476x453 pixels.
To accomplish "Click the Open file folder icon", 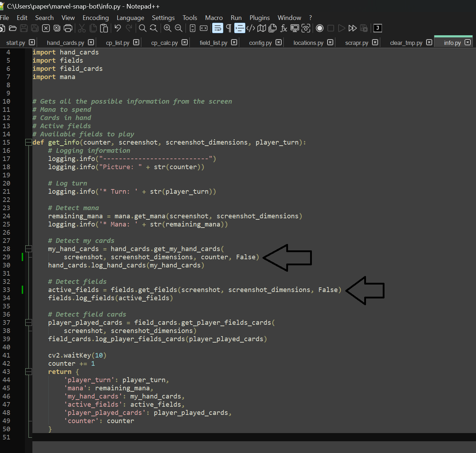I will click(13, 28).
